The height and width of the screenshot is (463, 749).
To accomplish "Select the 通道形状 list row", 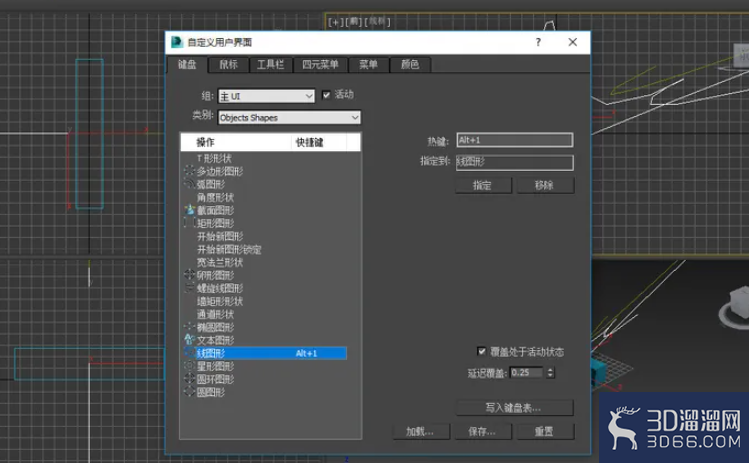I will (x=265, y=314).
